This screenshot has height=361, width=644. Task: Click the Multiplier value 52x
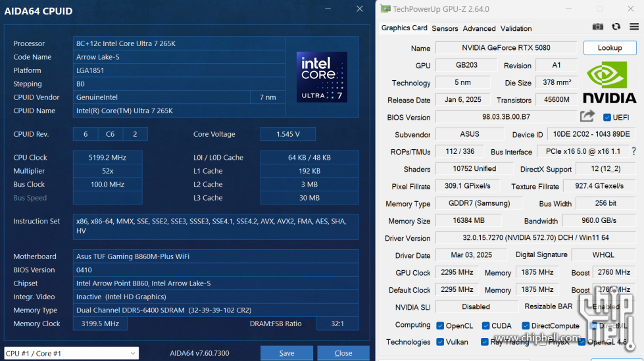108,171
